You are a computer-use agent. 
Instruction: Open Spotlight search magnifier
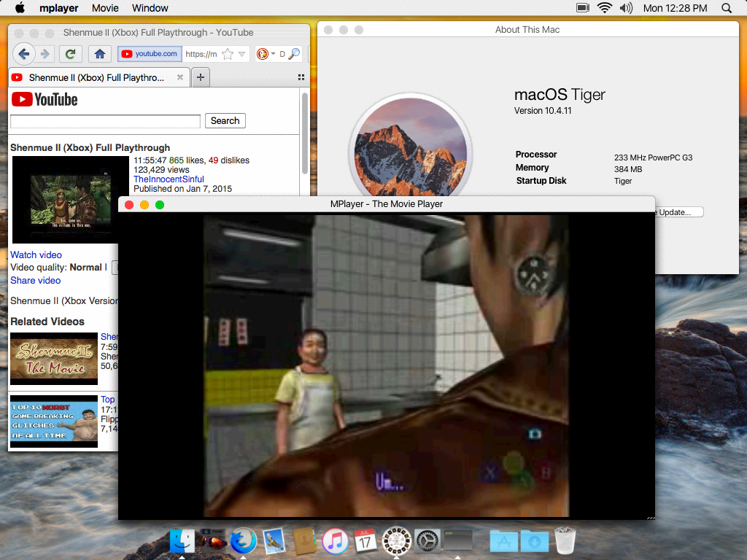(x=727, y=8)
